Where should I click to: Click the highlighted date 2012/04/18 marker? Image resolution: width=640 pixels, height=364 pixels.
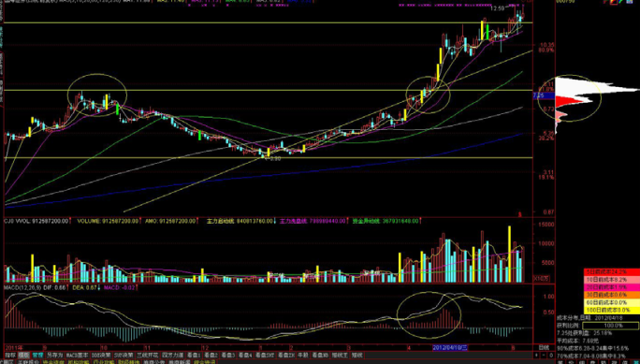tap(450, 347)
